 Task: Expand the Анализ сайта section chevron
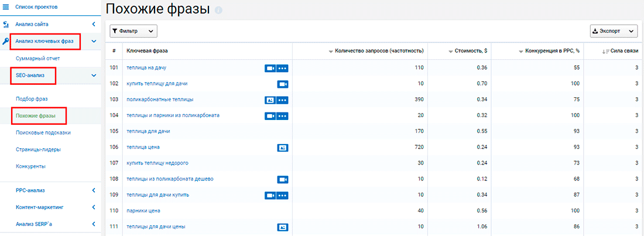(94, 25)
